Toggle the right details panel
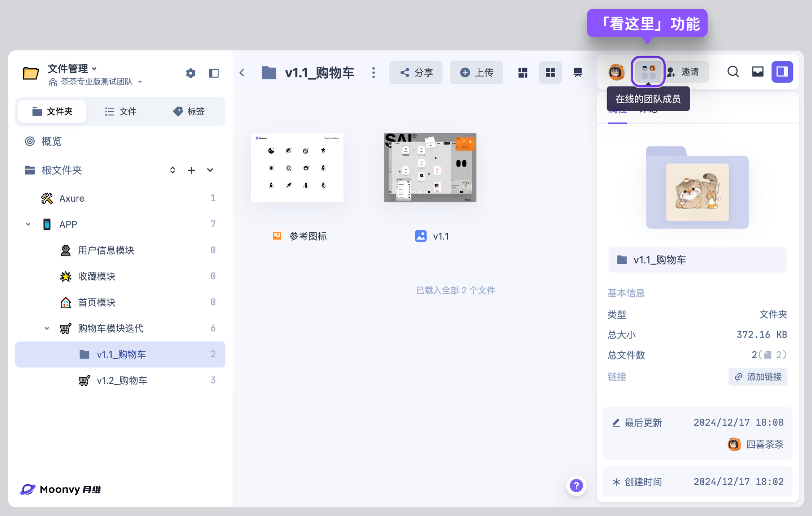Image resolution: width=812 pixels, height=516 pixels. point(782,72)
